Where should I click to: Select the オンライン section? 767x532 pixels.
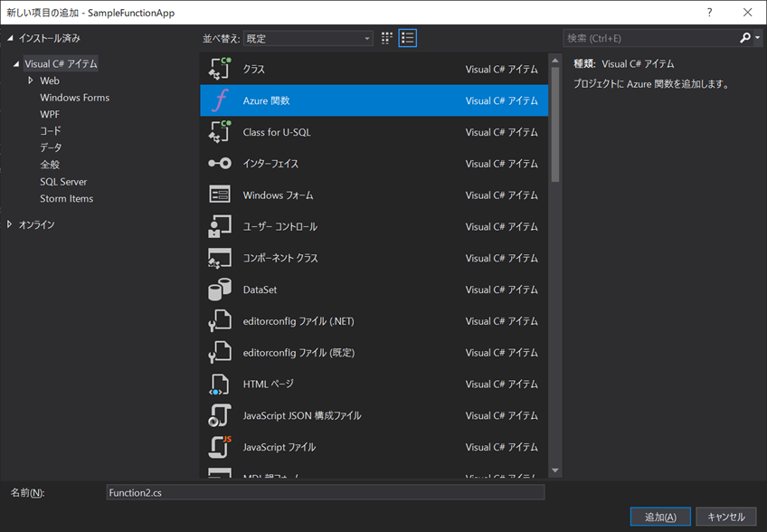click(x=37, y=224)
